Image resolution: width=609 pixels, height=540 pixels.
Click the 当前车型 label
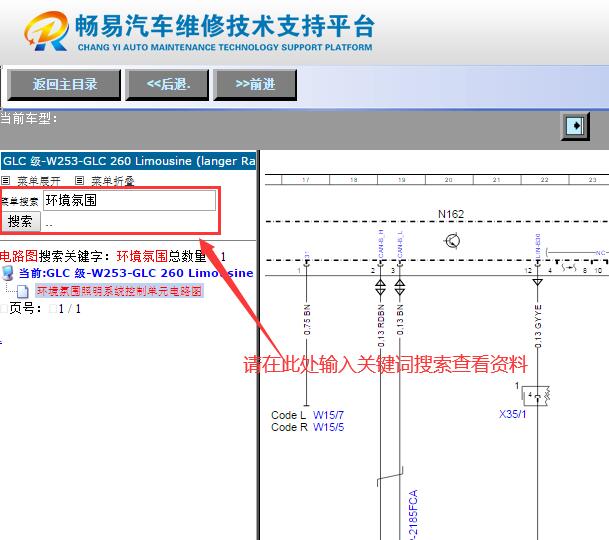tap(28, 118)
